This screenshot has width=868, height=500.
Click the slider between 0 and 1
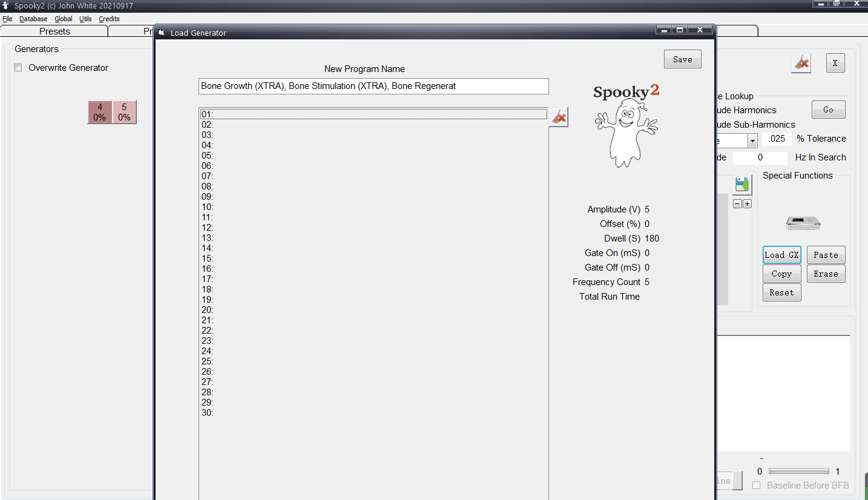point(798,472)
